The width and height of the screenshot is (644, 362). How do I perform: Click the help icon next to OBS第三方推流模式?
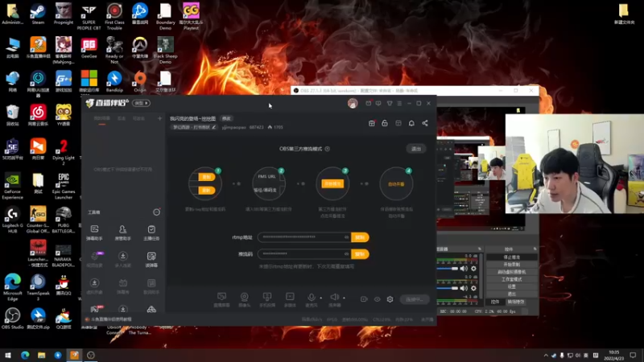coord(328,149)
